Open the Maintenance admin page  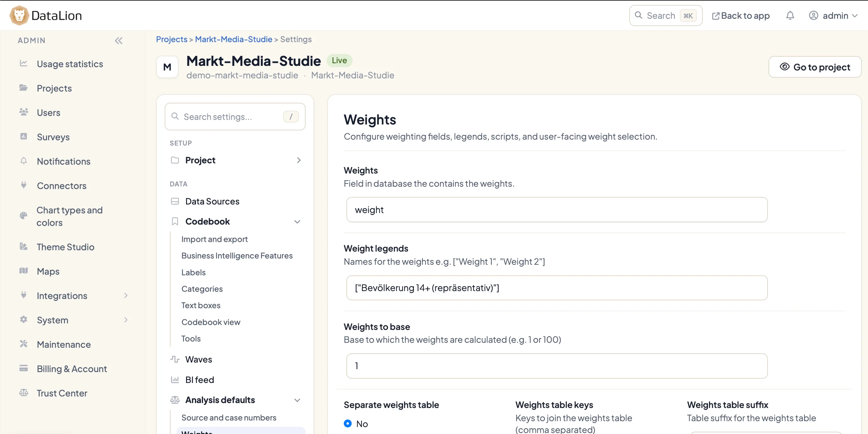[64, 344]
